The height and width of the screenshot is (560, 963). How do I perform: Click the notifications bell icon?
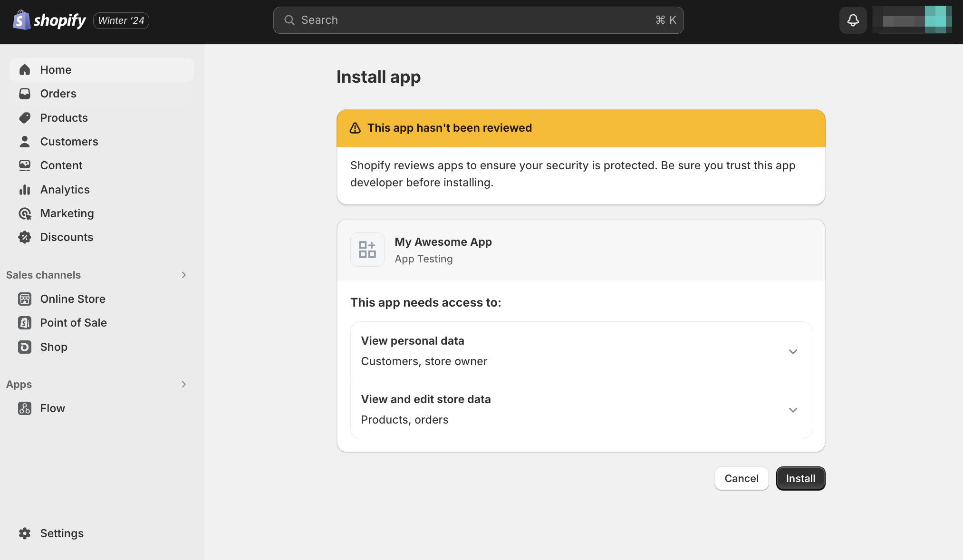pos(853,20)
